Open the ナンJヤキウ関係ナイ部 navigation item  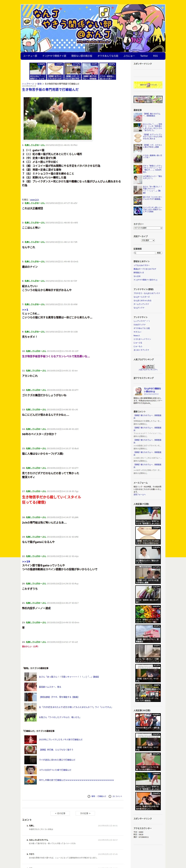click(x=54, y=56)
